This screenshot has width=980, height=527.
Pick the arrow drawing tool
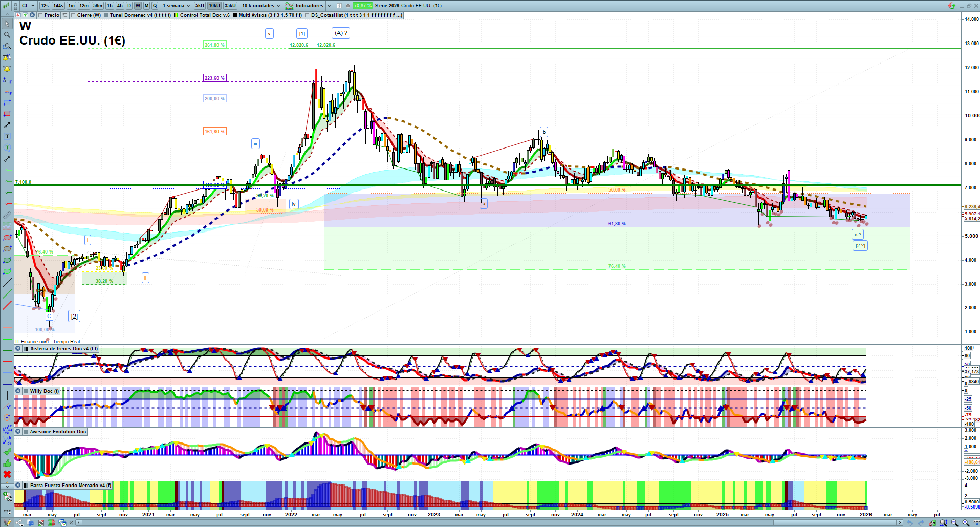[7, 125]
